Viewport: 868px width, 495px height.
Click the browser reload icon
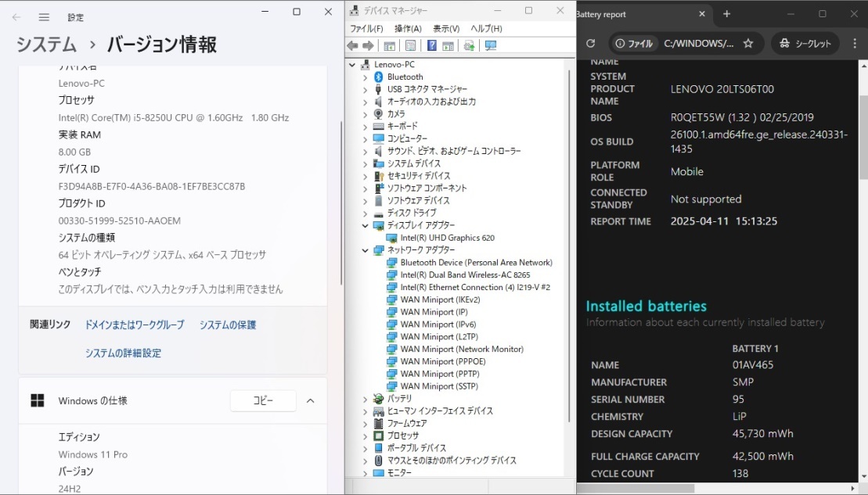pyautogui.click(x=591, y=44)
